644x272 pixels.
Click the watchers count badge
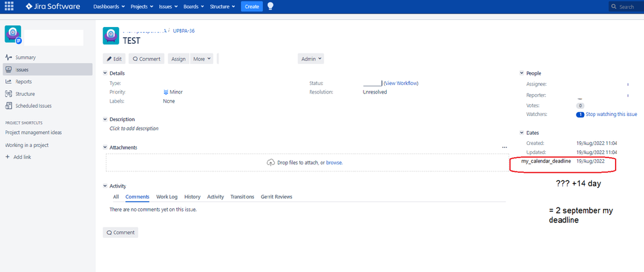(x=580, y=115)
